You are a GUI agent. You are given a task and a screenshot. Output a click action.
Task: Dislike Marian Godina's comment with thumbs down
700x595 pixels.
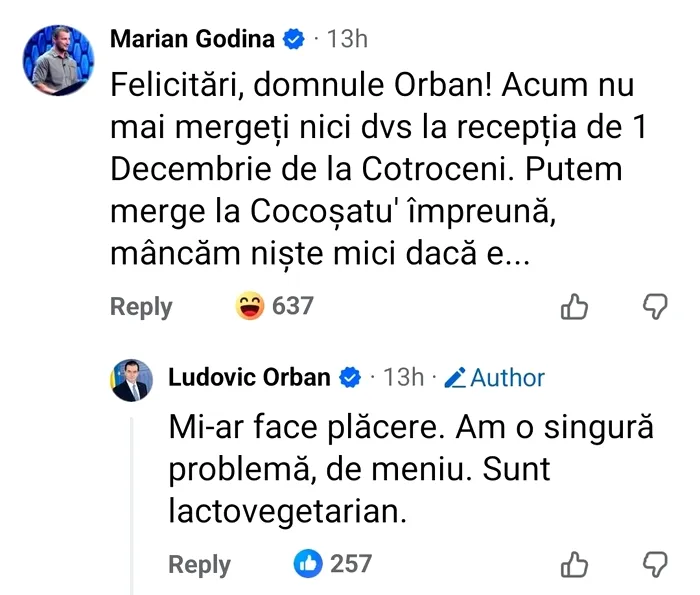click(x=654, y=307)
